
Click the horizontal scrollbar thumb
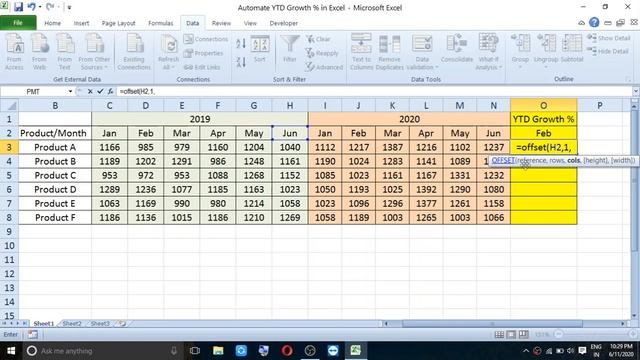tap(492, 324)
